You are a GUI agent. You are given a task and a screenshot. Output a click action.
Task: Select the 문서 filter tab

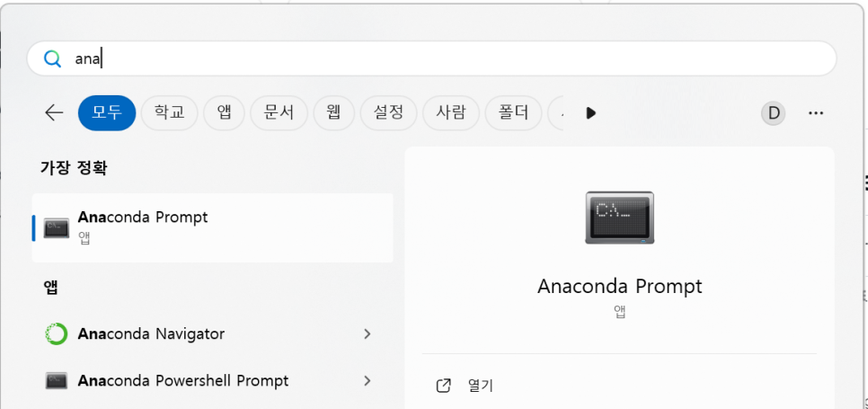(279, 113)
